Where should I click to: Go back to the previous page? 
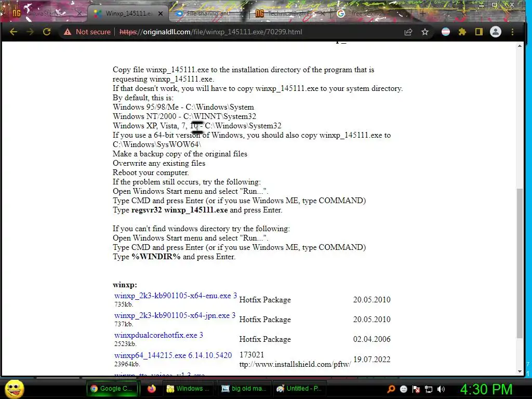point(14,32)
